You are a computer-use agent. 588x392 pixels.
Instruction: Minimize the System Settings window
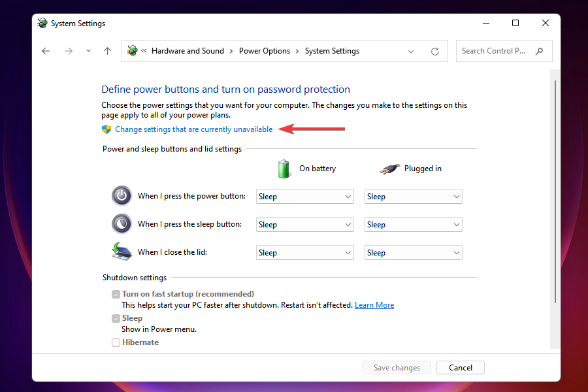[x=486, y=24]
